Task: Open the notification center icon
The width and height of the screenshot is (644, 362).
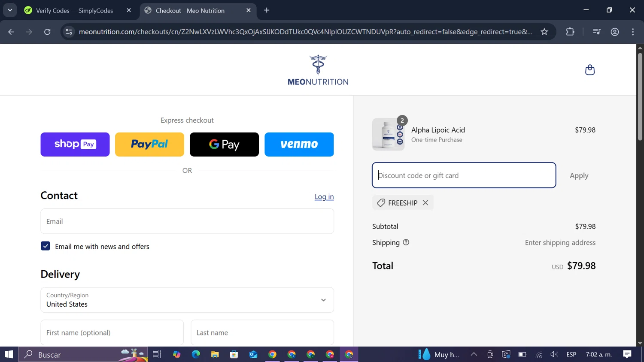Action: click(627, 354)
